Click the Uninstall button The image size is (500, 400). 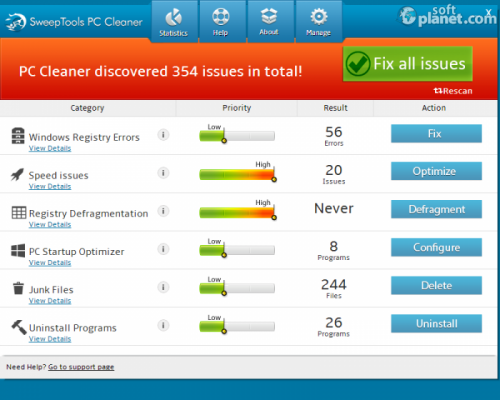(x=436, y=324)
